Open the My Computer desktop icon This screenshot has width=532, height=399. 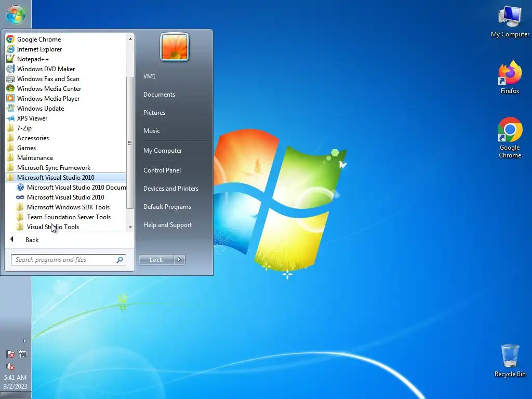coord(510,22)
